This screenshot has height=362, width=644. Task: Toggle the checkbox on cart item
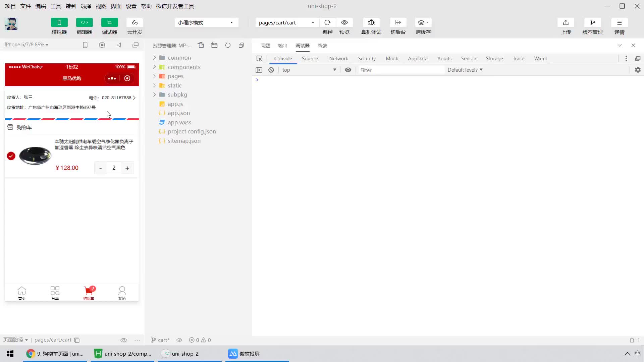[x=11, y=156]
